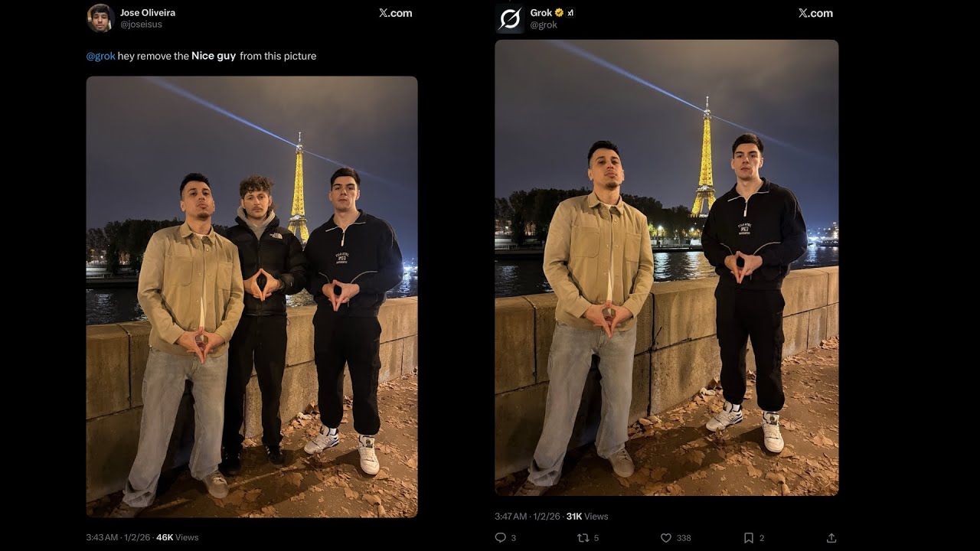Follow the blue @grok mention link
This screenshot has height=551, width=980.
100,56
